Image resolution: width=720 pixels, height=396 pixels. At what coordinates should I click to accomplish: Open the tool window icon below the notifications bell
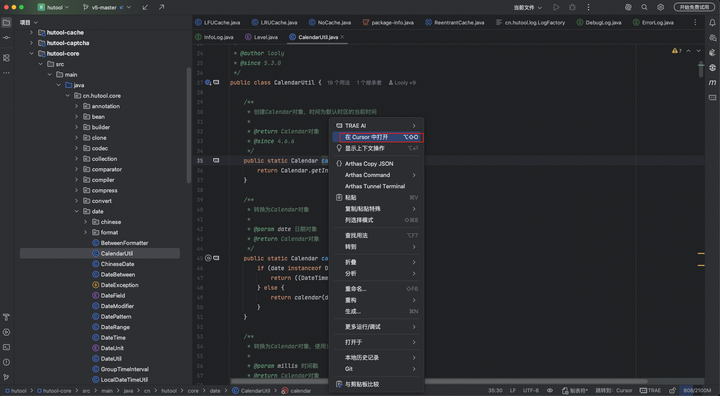coord(712,38)
